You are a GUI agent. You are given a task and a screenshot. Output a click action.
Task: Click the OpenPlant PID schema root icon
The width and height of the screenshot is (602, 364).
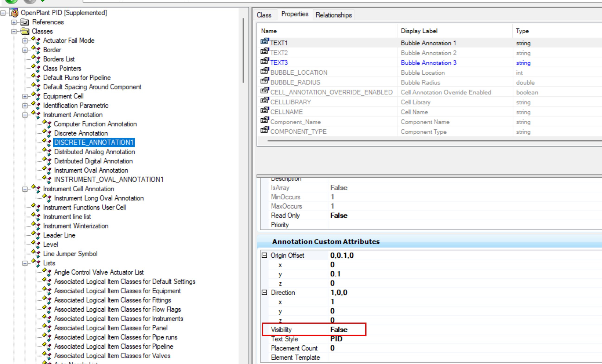(x=14, y=13)
